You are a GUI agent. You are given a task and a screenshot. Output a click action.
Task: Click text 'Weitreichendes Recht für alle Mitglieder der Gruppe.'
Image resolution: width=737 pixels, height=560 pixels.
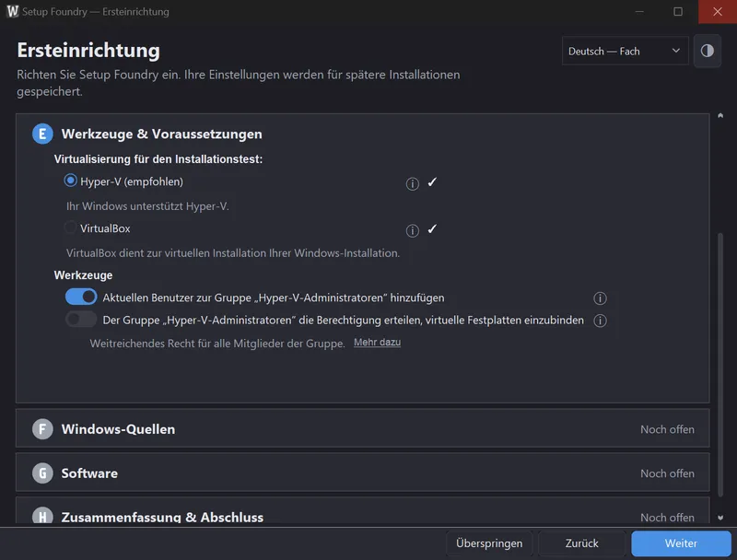click(x=217, y=344)
